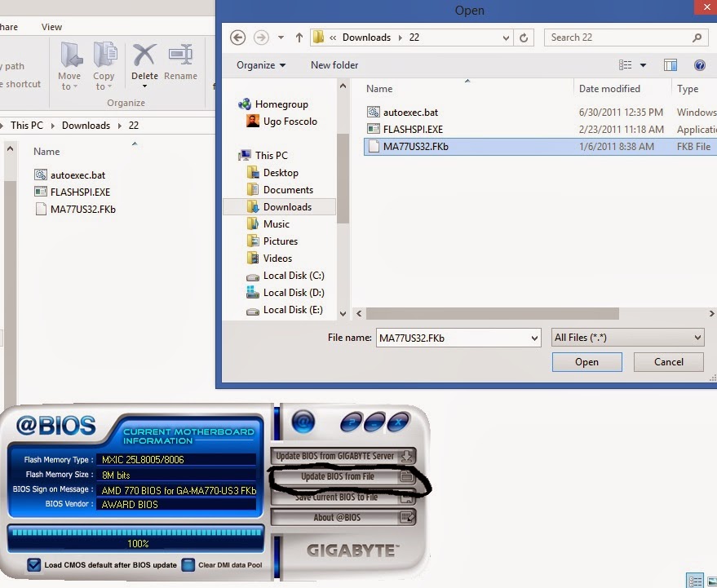Click Delete in Explorer ribbon

[x=144, y=62]
